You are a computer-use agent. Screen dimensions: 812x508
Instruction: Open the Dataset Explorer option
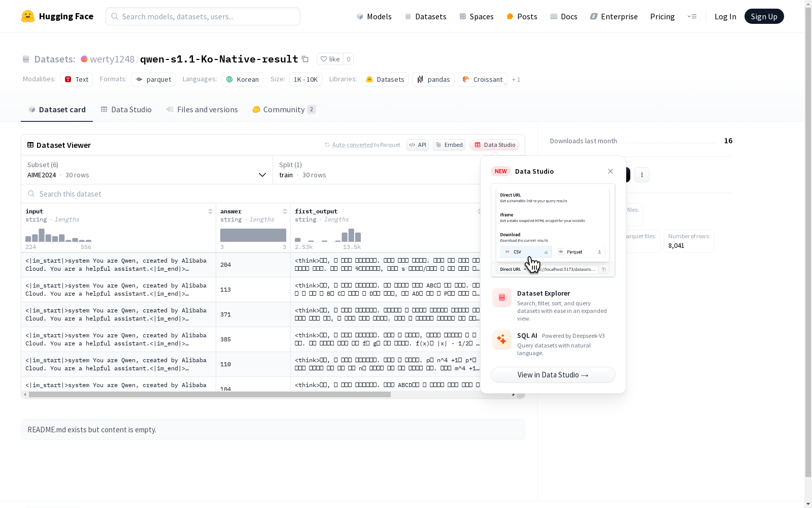pos(553,305)
